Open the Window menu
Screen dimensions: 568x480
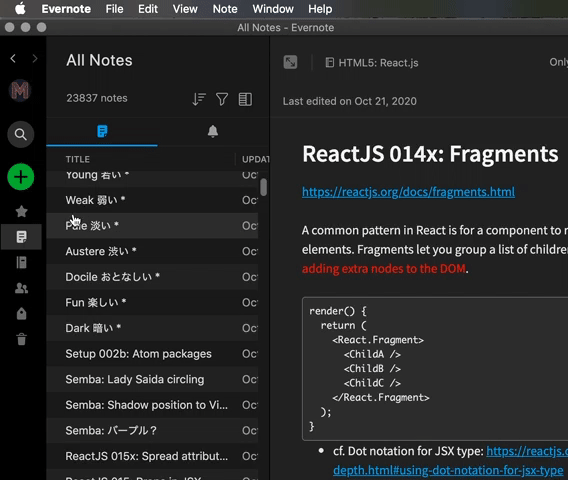coord(273,9)
